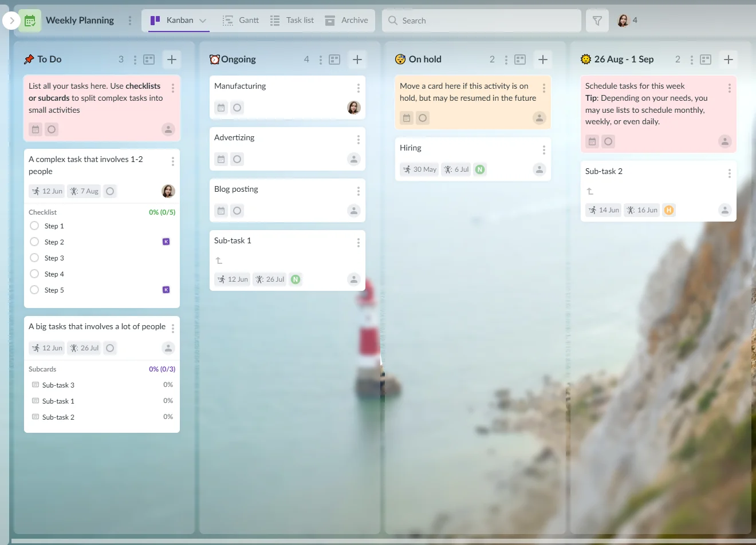Open the 26 Jul due date on Sub-task 1 card
This screenshot has height=545, width=756.
pyautogui.click(x=269, y=279)
